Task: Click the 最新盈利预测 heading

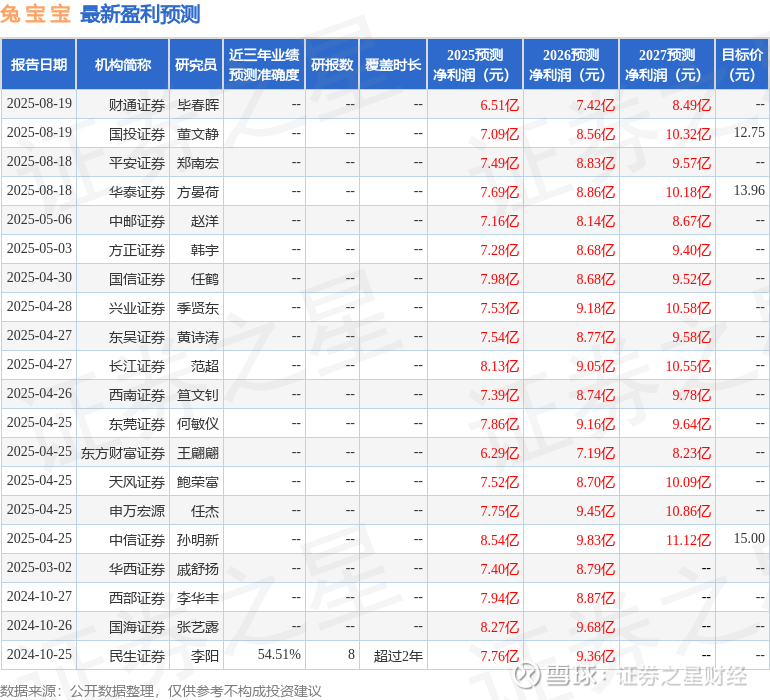Action: click(140, 14)
